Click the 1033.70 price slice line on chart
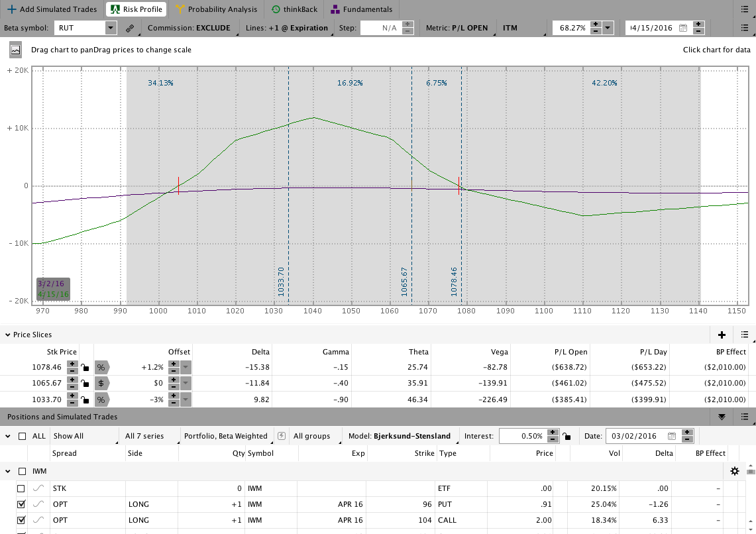The image size is (756, 534). [288, 186]
